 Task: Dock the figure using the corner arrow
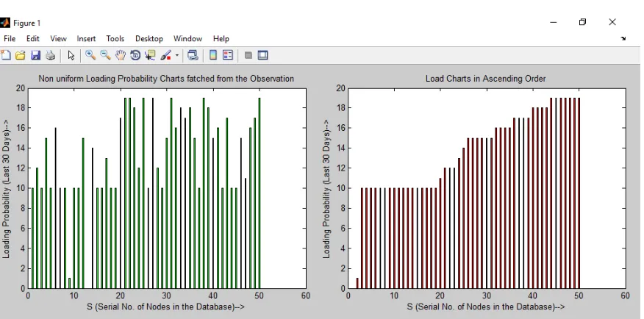pos(623,39)
